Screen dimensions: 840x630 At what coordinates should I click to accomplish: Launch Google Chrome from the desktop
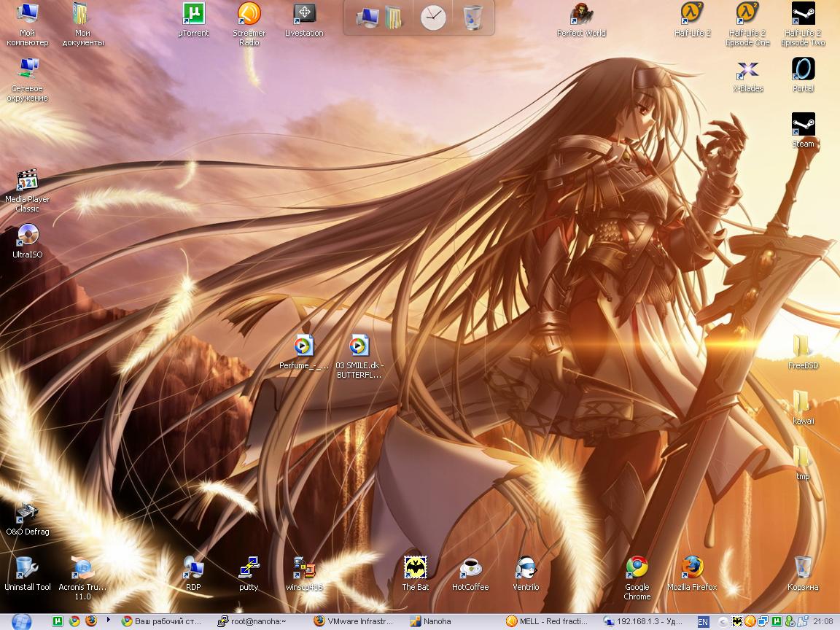pos(637,578)
